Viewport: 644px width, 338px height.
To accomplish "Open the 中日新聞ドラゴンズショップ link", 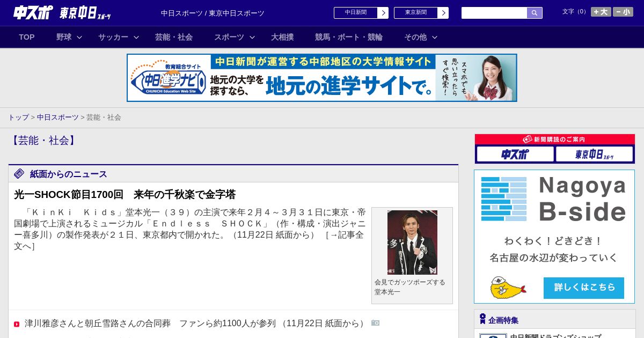I will 555,336.
